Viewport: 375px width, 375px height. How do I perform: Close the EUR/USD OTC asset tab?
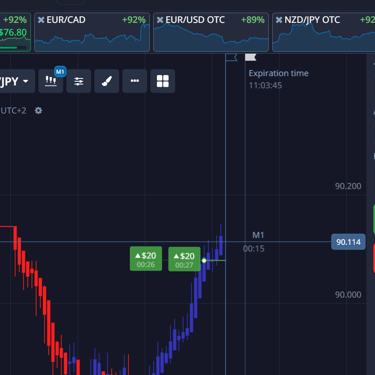pyautogui.click(x=160, y=20)
